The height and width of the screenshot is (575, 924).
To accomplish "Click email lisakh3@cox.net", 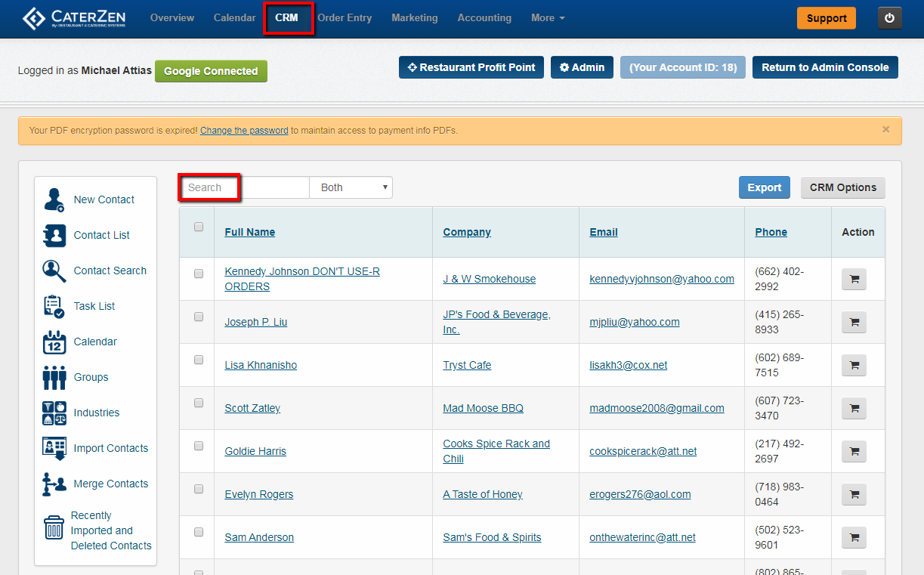I will point(629,365).
